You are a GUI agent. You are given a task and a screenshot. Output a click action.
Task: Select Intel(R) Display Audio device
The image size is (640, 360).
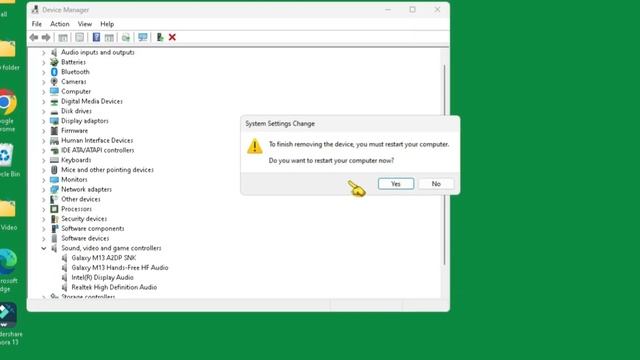pos(102,278)
